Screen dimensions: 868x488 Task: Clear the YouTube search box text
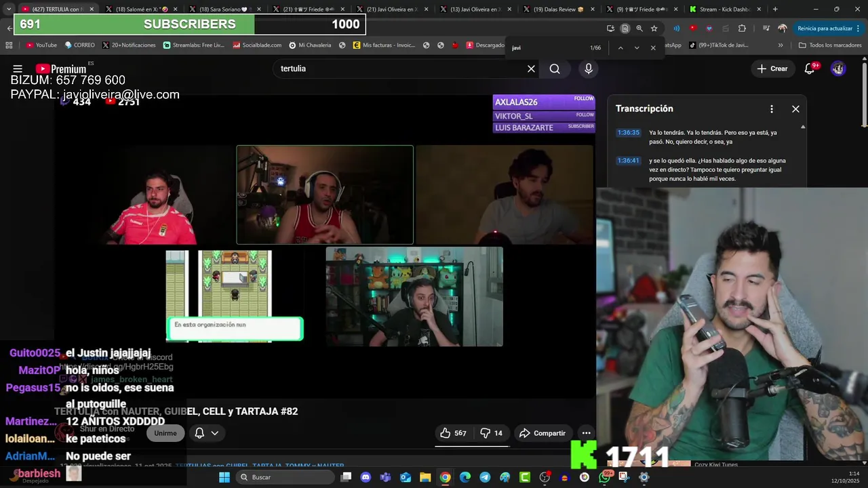[x=531, y=68]
